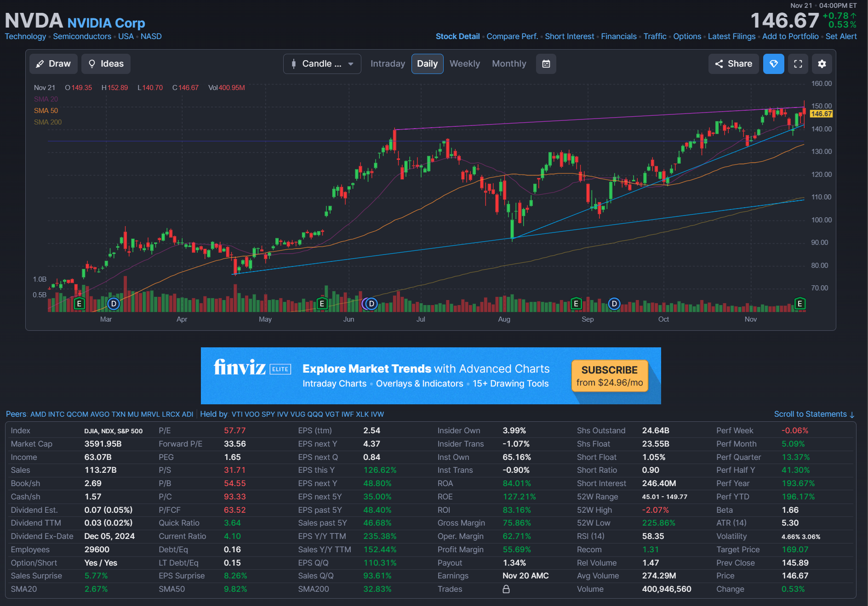Click the NASD exchange link
Image resolution: width=868 pixels, height=606 pixels.
pos(151,36)
